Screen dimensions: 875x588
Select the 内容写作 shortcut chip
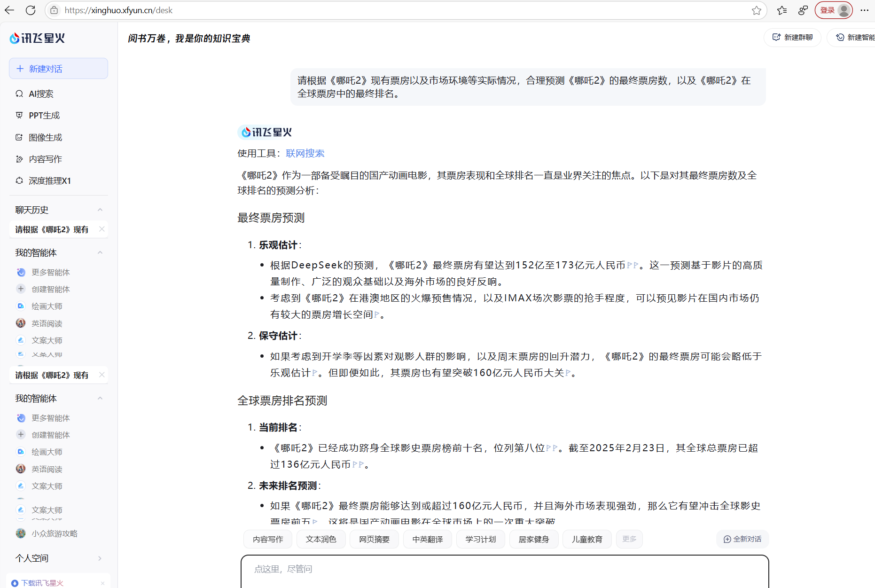pos(268,539)
